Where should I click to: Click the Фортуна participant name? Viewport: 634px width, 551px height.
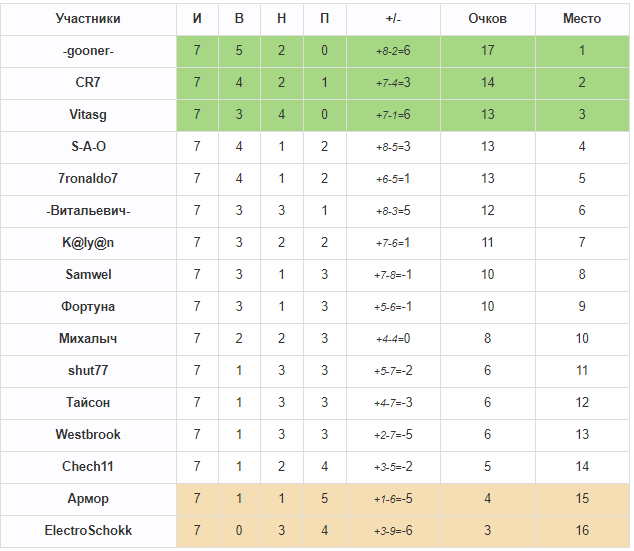pos(88,306)
